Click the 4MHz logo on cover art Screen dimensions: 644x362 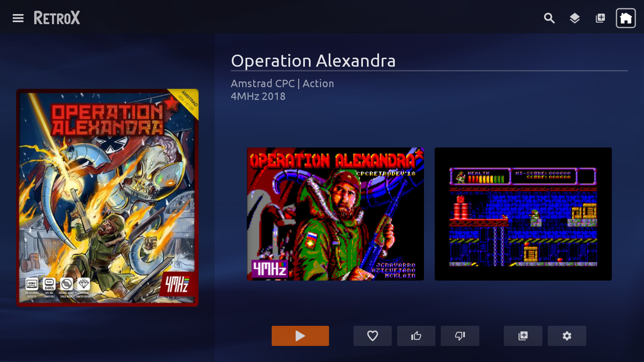[177, 284]
